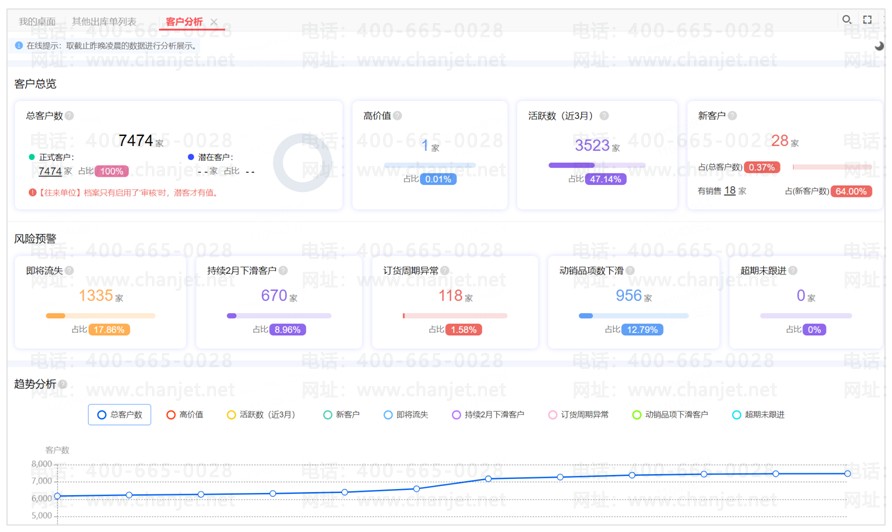Image resolution: width=892 pixels, height=532 pixels.
Task: Click the 670 下滑客户 count
Action: (274, 295)
